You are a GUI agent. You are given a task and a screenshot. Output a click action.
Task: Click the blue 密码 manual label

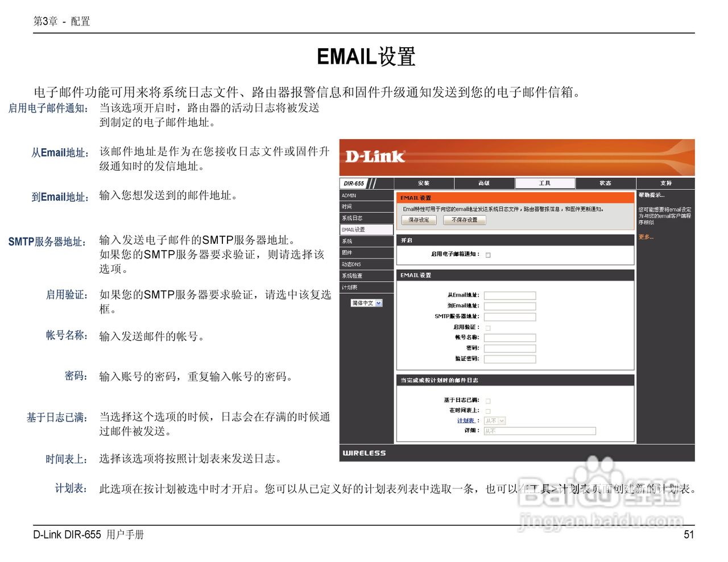(x=76, y=376)
